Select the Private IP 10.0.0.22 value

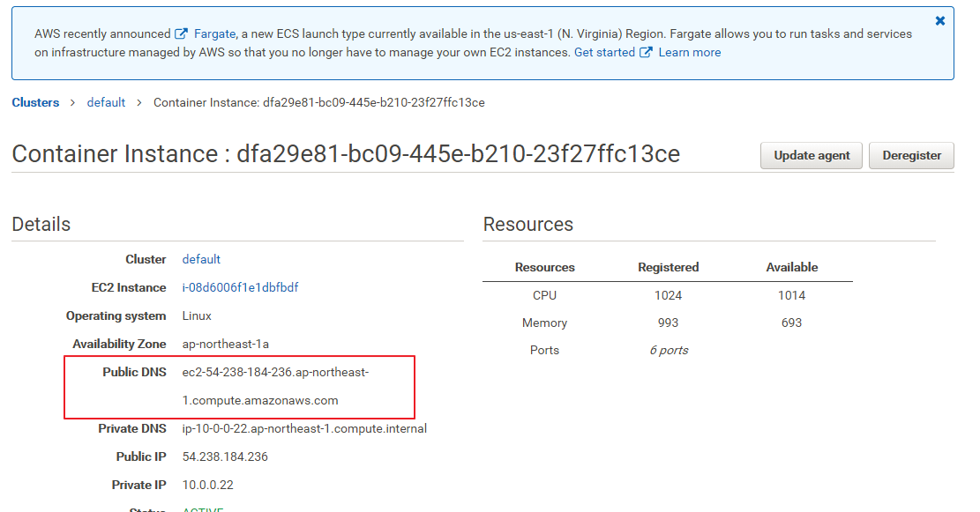208,485
